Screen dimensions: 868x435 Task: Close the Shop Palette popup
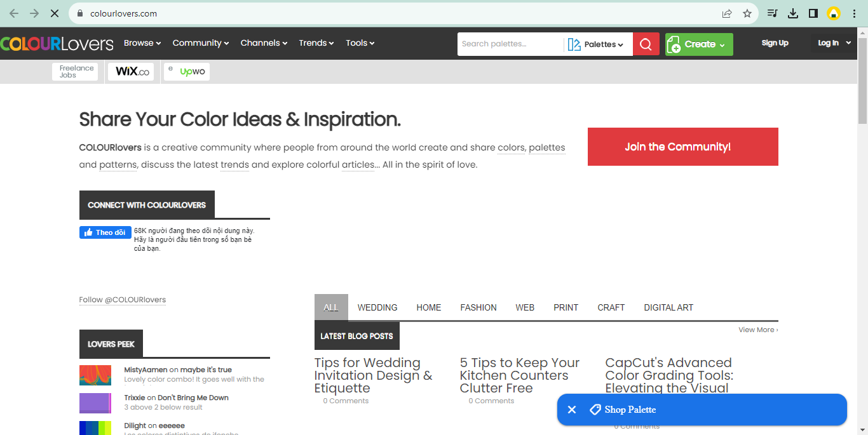click(572, 410)
